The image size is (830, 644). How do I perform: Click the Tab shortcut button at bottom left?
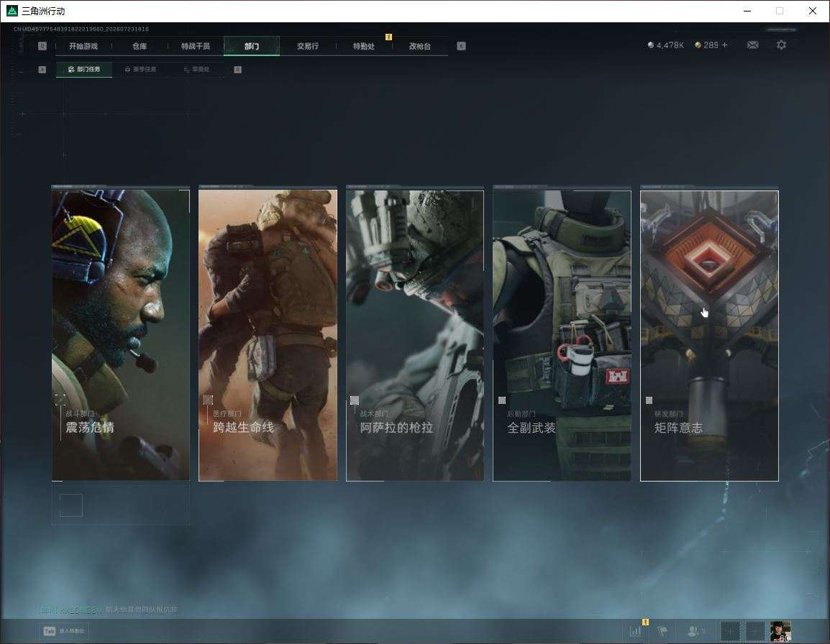[64, 631]
